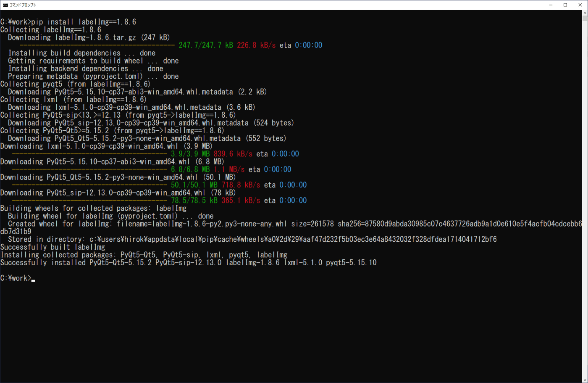This screenshot has height=383, width=588.
Task: Click the '6.8/6.8 MB' progress text
Action: tap(190, 169)
